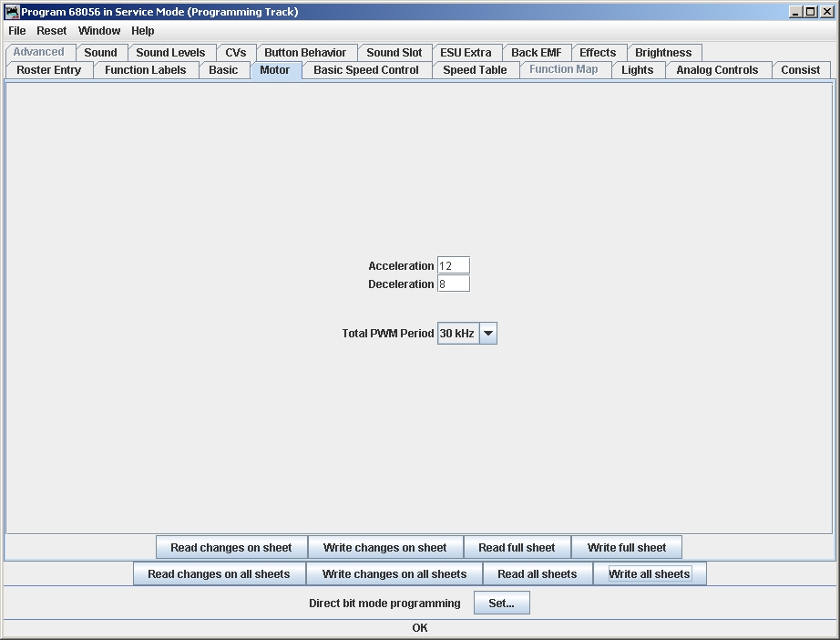Switch to the Back EMF tab
Viewport: 840px width, 640px height.
(537, 53)
